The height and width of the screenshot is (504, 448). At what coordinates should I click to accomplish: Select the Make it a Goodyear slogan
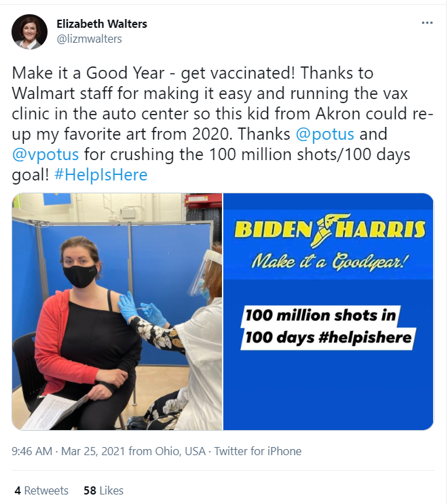click(x=328, y=261)
